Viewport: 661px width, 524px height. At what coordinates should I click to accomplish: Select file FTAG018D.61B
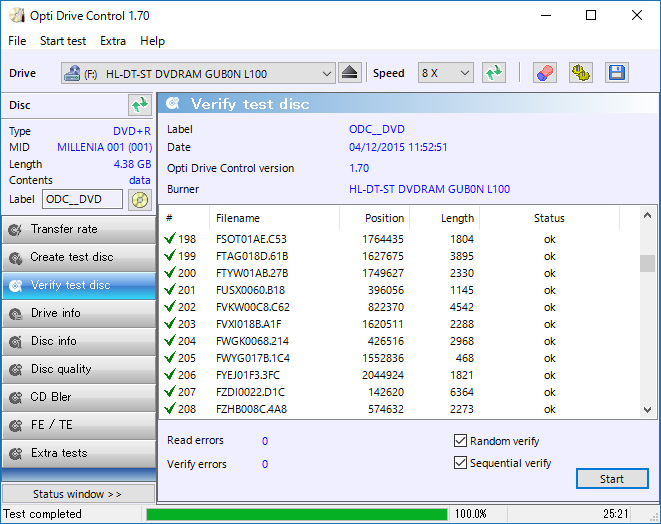252,256
